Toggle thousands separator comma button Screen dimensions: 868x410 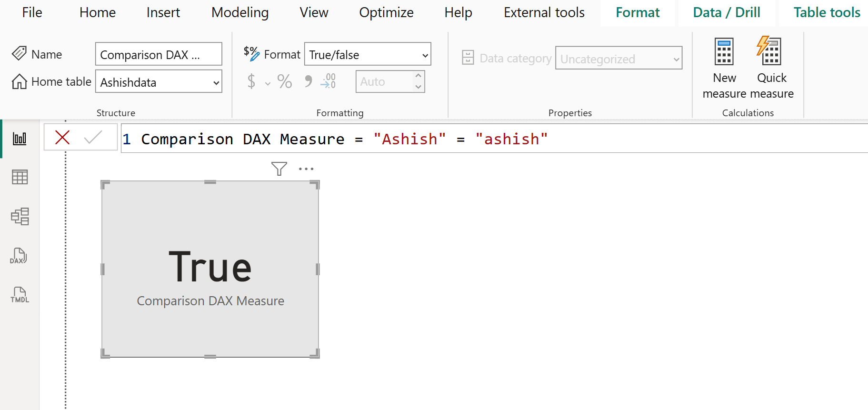(308, 81)
